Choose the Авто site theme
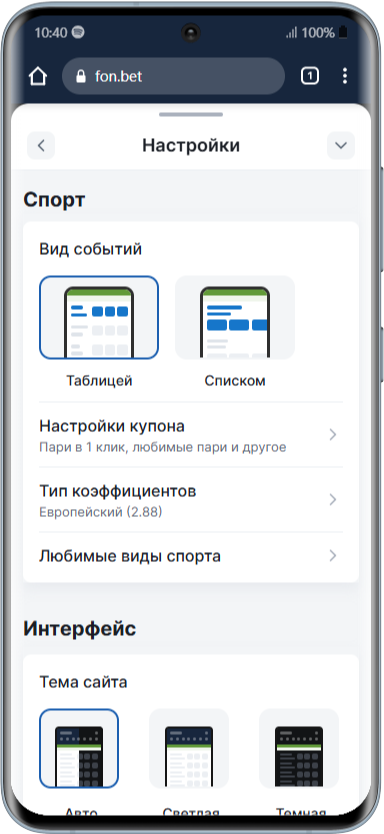Viewport: 384px width, 834px height. [x=79, y=748]
